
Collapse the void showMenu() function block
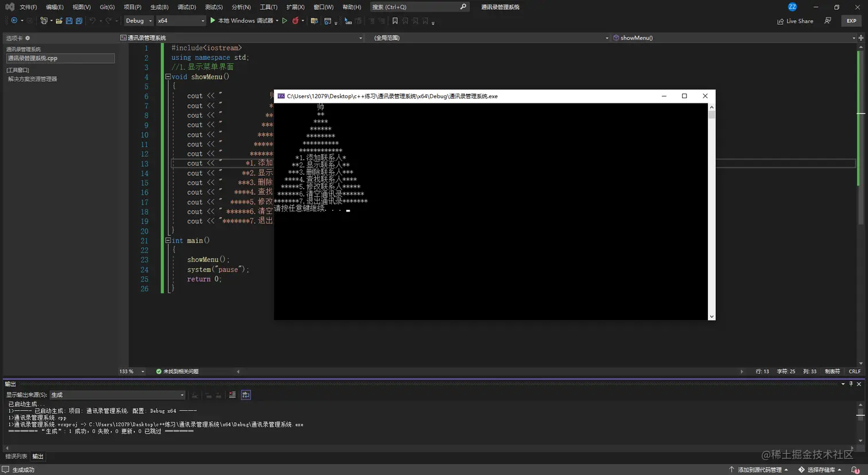click(168, 76)
